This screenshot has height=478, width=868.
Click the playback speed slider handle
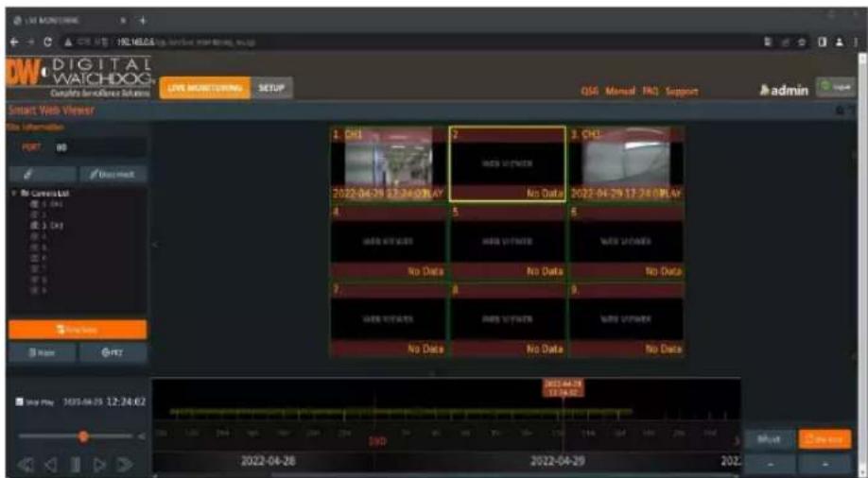[x=83, y=436]
